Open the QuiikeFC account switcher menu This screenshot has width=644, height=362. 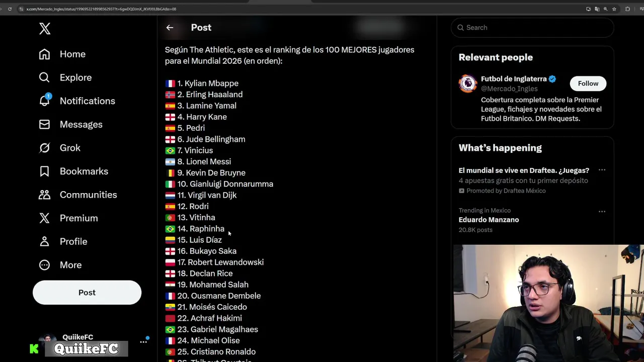143,342
